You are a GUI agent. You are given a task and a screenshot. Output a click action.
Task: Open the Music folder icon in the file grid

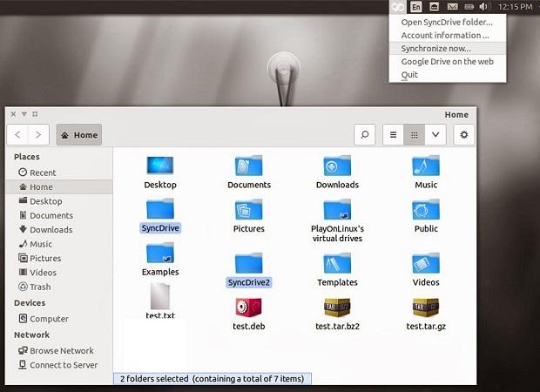pos(426,166)
